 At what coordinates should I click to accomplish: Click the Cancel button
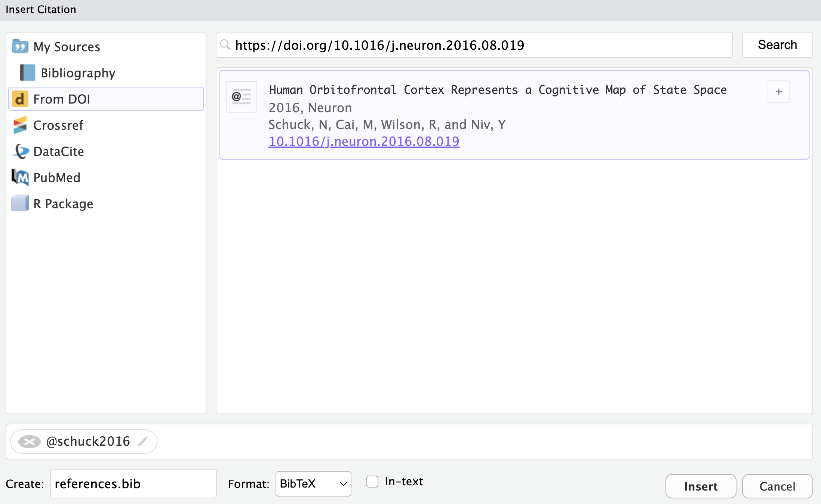777,486
